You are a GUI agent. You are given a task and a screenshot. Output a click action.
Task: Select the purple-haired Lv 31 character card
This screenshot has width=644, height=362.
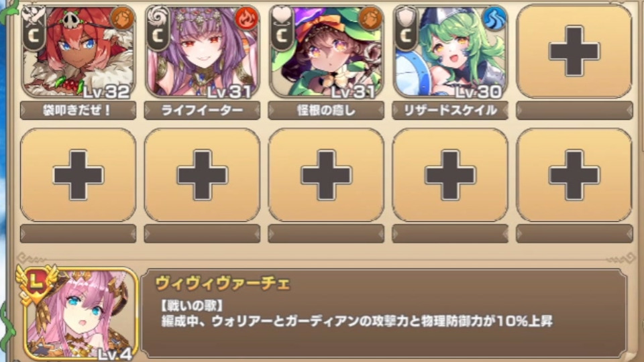[x=202, y=52]
